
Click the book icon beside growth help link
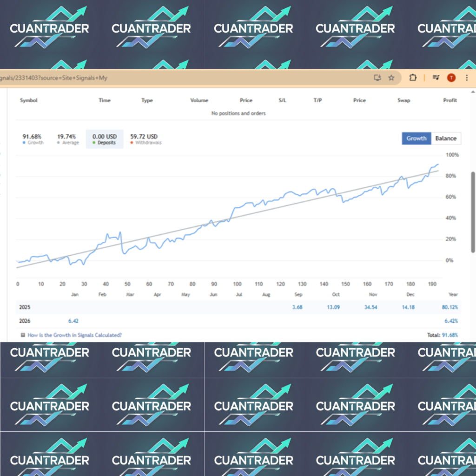(x=23, y=335)
